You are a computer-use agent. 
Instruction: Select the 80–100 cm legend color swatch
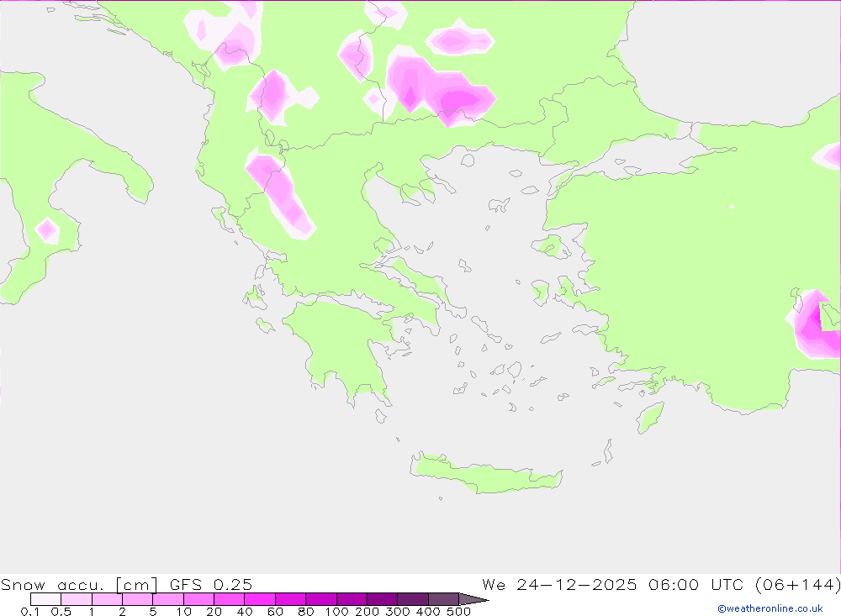[321, 599]
